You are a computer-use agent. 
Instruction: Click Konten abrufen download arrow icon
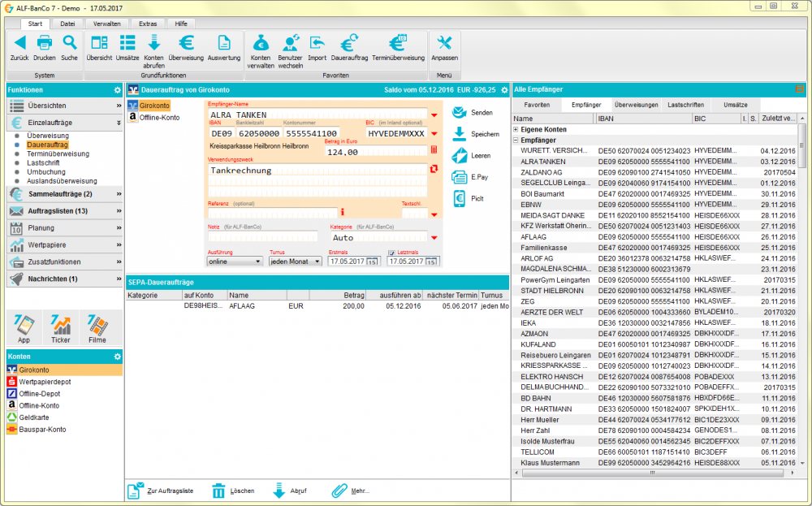coord(153,44)
